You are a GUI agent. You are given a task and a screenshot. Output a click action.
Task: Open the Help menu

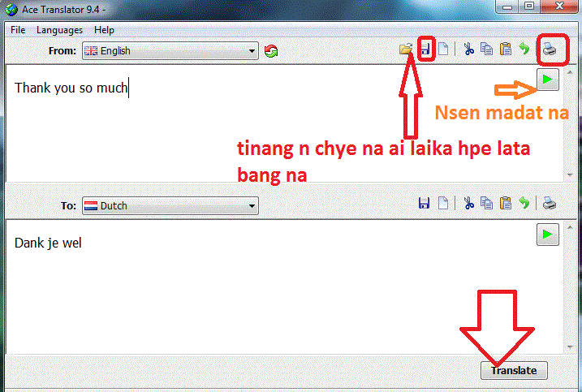pos(104,30)
